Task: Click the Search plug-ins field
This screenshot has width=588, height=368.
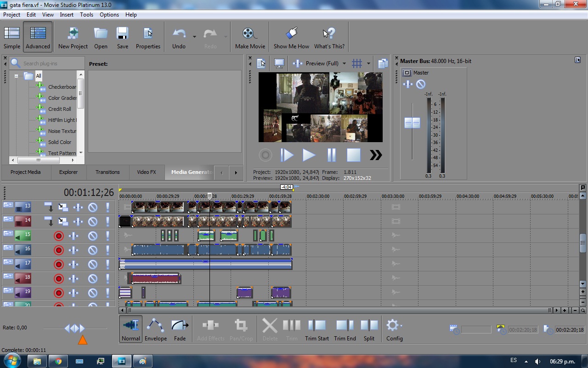Action: point(53,63)
